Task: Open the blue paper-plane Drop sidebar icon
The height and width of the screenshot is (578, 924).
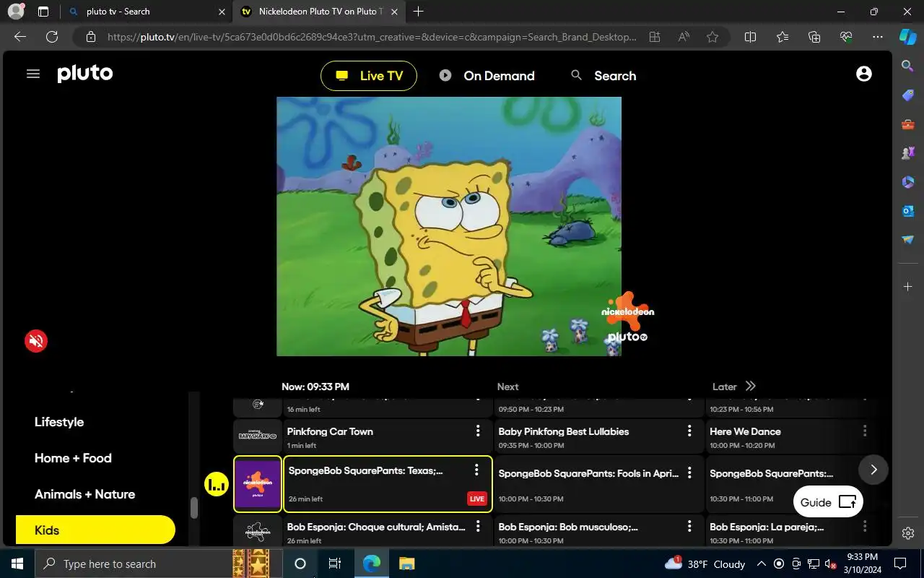Action: click(908, 240)
